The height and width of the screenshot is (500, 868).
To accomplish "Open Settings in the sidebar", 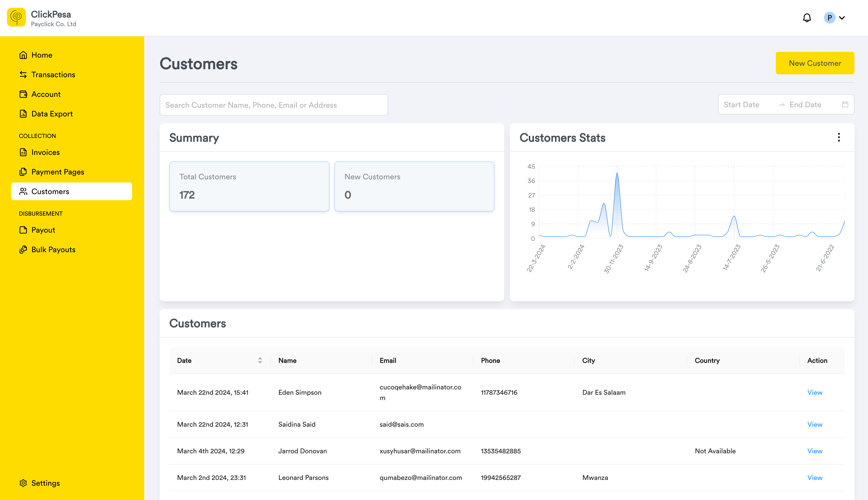I will click(x=71, y=483).
